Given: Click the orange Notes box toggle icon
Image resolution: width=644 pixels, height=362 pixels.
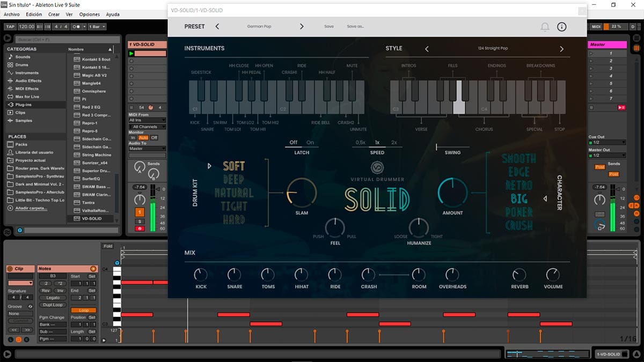Looking at the screenshot, I should (x=93, y=269).
